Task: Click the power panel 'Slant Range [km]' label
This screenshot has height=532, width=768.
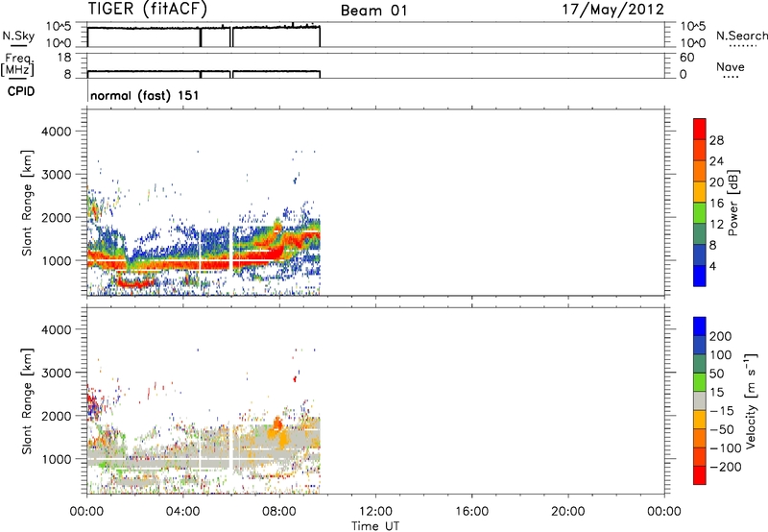Action: tap(27, 203)
